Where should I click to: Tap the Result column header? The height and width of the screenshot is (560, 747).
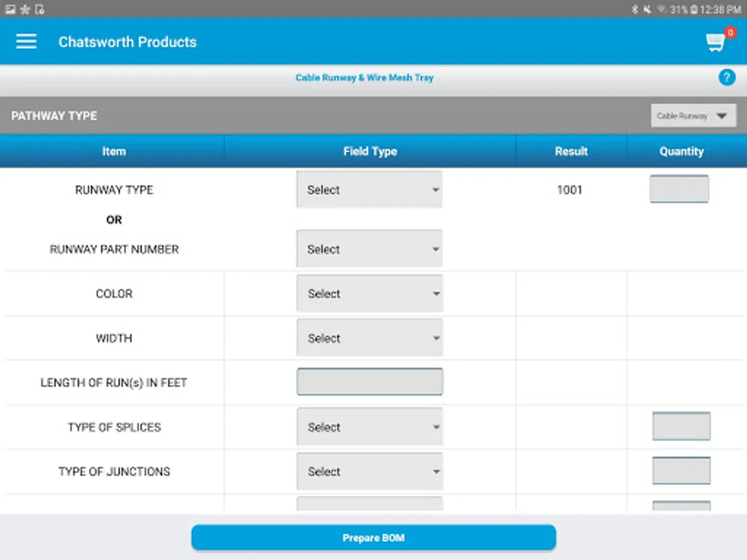coord(571,151)
